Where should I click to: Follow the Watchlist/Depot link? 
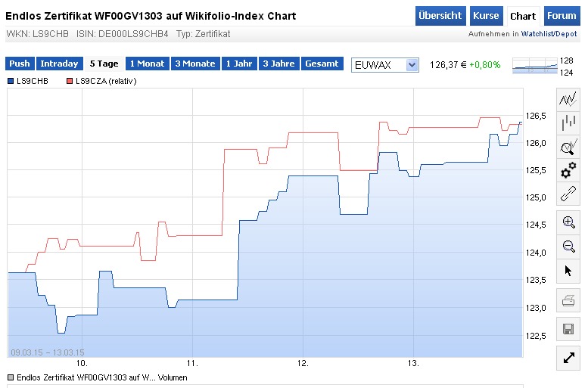pyautogui.click(x=549, y=34)
